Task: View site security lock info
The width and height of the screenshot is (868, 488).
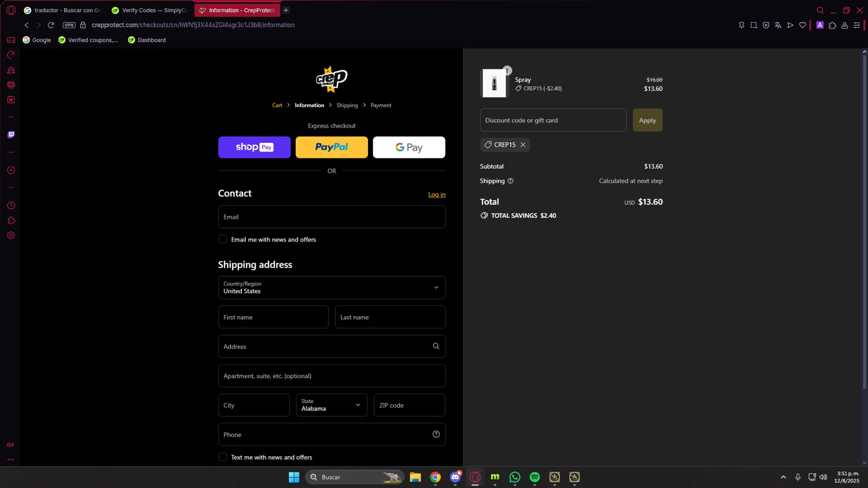Action: (x=83, y=25)
